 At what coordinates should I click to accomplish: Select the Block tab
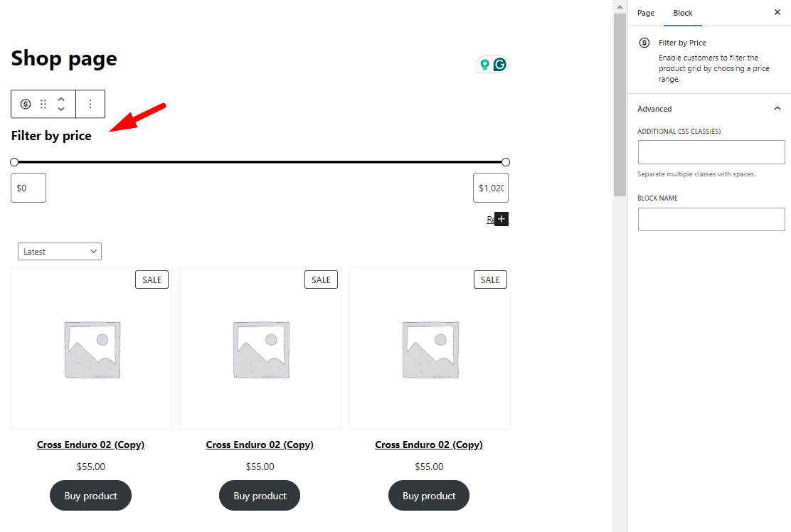(x=682, y=13)
